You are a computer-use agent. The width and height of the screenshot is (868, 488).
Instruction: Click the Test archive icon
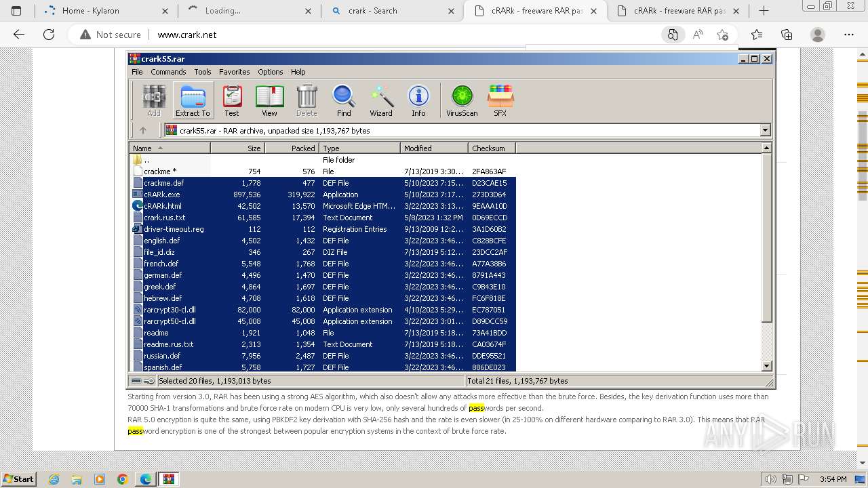coord(232,100)
